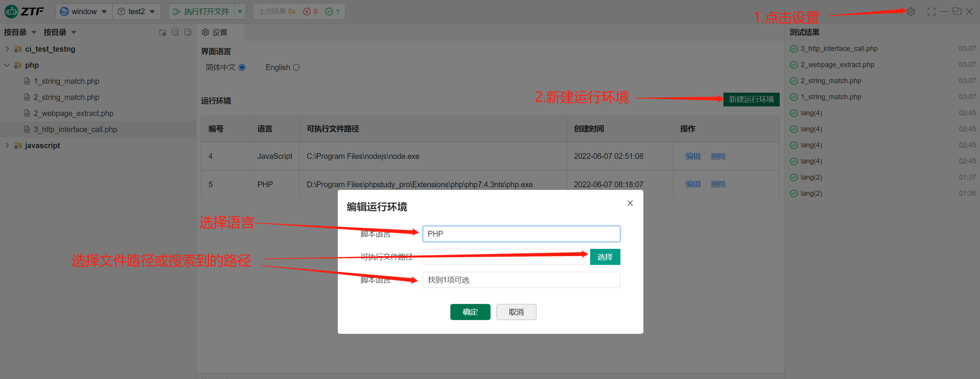Screen dimensions: 980x379
Task: Open 2_webpage_extract.php in the file tree
Action: [x=73, y=113]
